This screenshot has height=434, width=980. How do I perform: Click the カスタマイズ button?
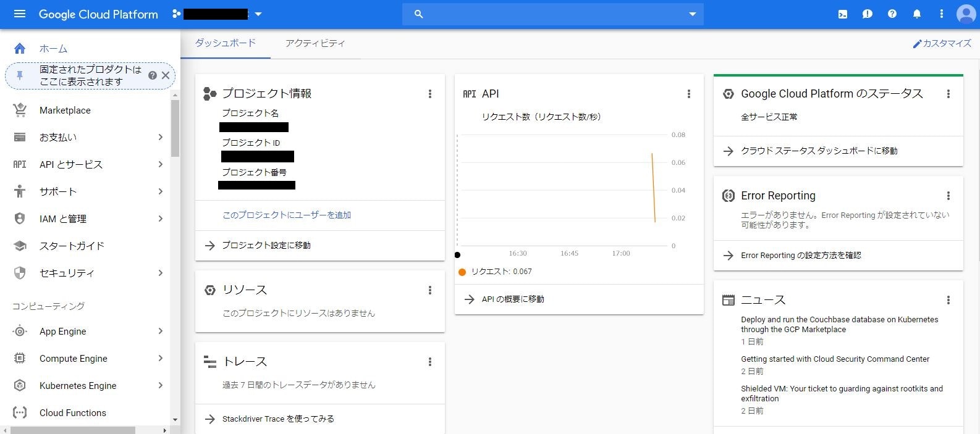(x=942, y=43)
